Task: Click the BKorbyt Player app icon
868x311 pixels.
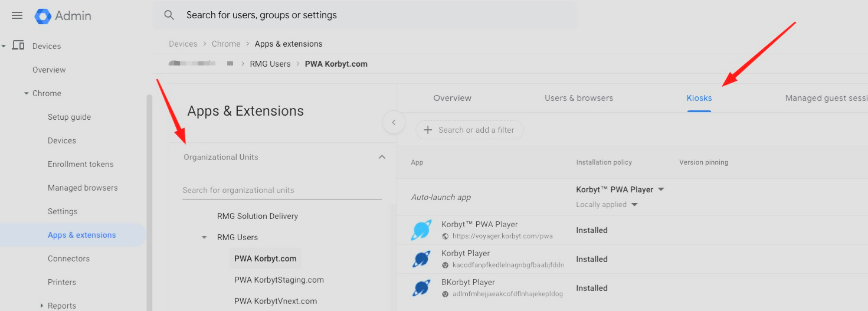Action: point(421,288)
